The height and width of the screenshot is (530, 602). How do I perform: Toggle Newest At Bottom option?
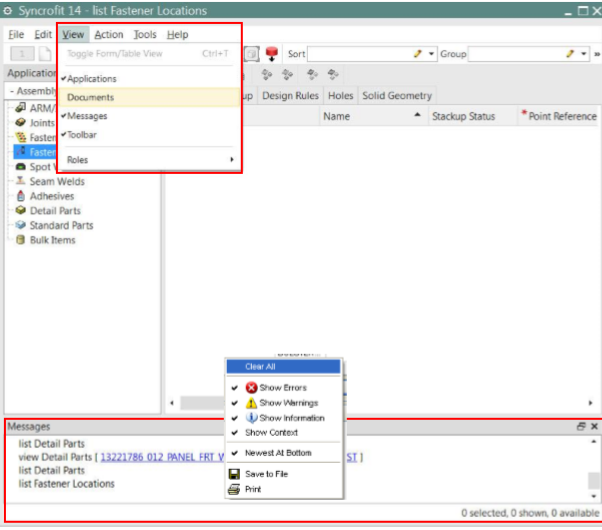click(x=283, y=453)
